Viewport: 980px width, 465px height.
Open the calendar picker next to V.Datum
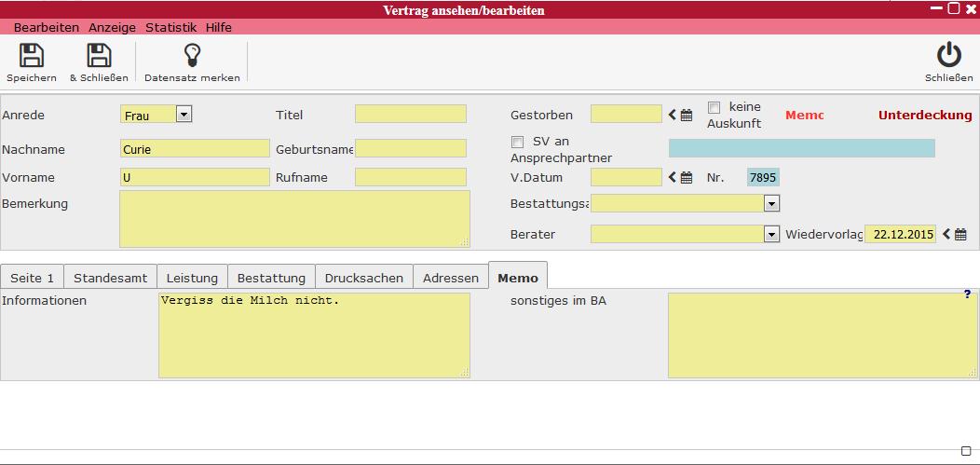tap(686, 178)
